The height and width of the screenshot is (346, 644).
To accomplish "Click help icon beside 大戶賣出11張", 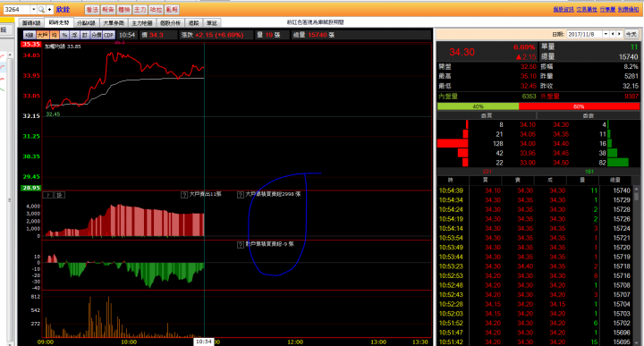I will click(184, 195).
